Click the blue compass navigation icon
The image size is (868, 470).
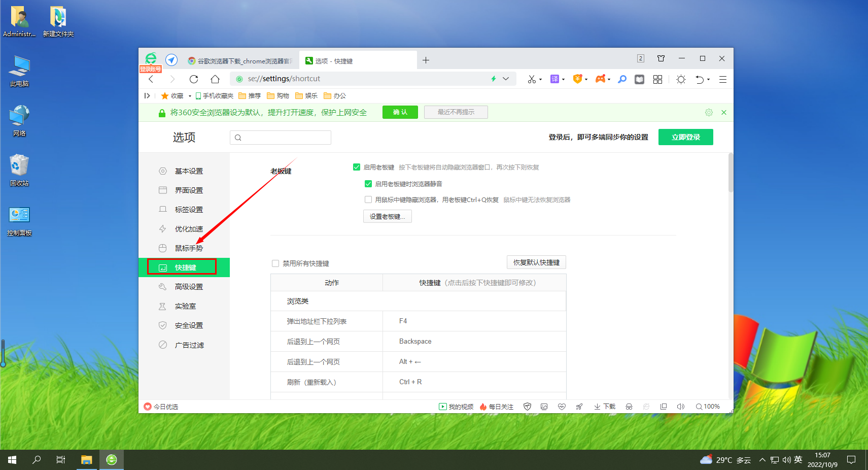[x=171, y=60]
